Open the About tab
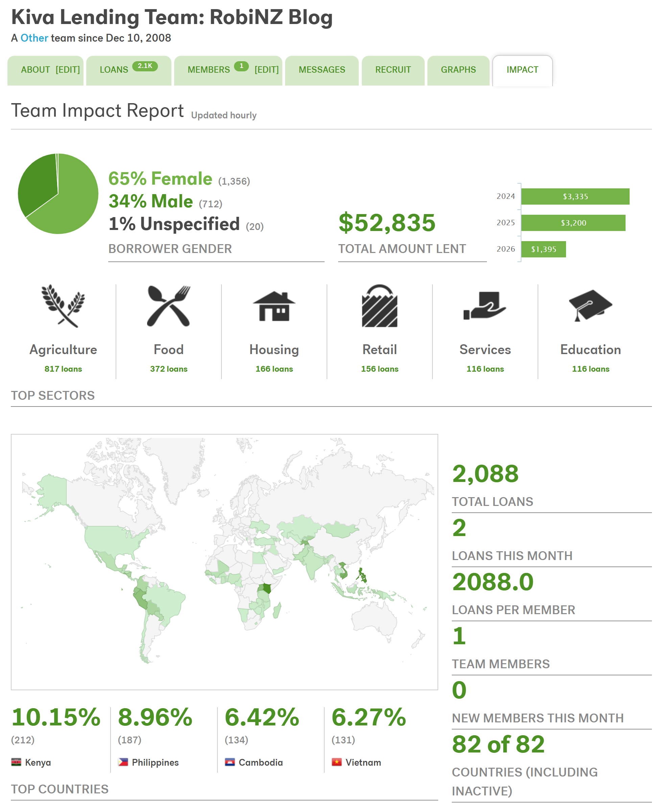The height and width of the screenshot is (812, 657). click(x=35, y=70)
